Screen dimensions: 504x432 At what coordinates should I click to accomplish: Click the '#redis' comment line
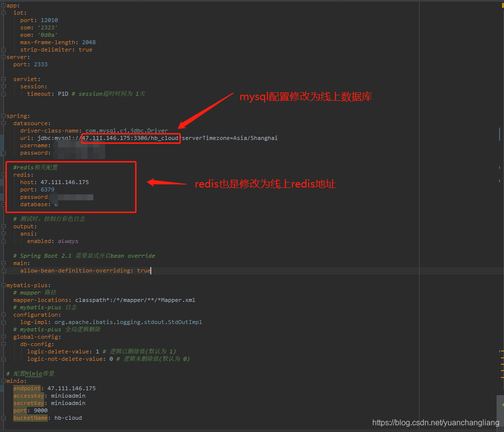(35, 167)
